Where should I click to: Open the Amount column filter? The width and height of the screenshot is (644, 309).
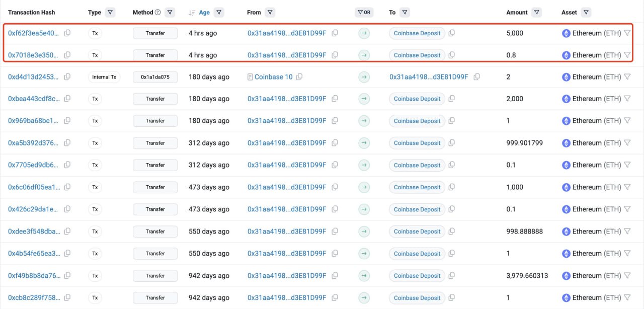click(536, 12)
